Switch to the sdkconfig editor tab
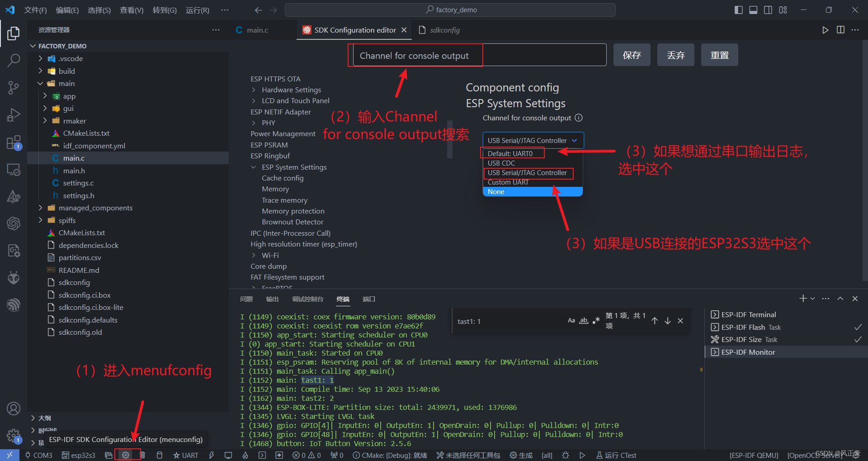The height and width of the screenshot is (461, 868). 445,30
